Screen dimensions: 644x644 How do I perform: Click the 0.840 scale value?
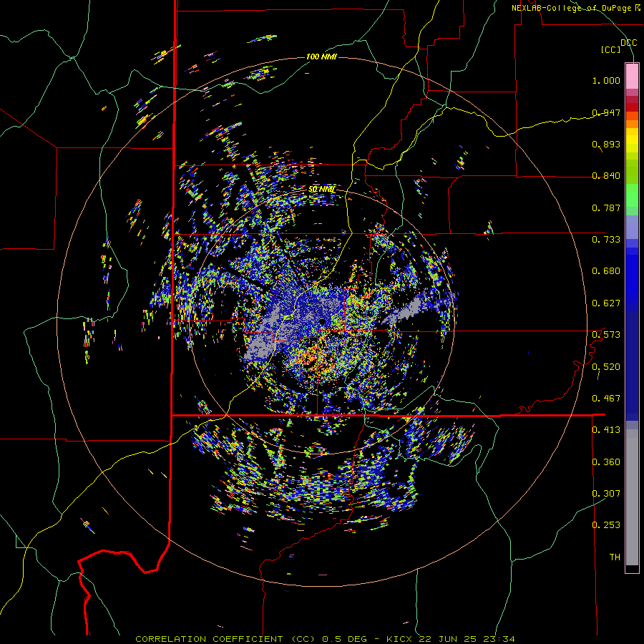(606, 176)
